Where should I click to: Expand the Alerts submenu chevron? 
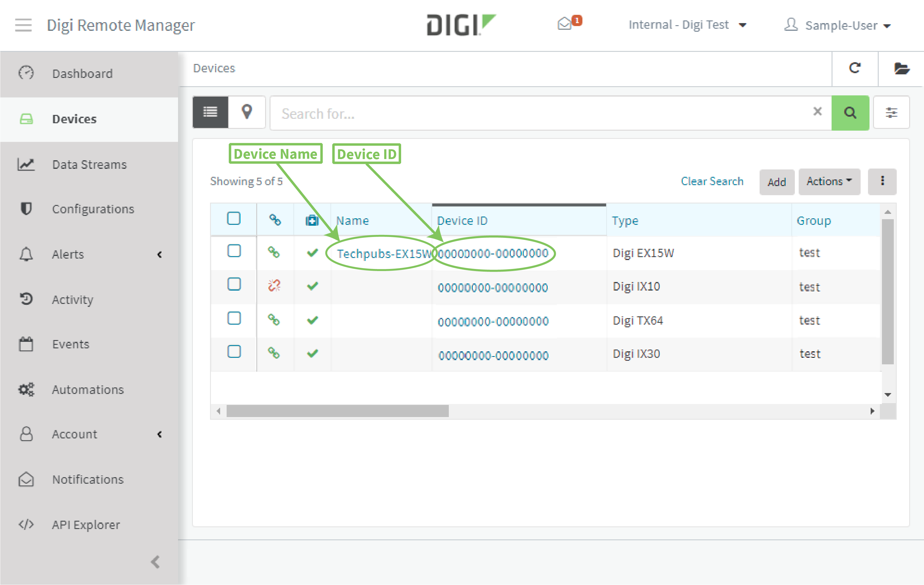click(160, 254)
